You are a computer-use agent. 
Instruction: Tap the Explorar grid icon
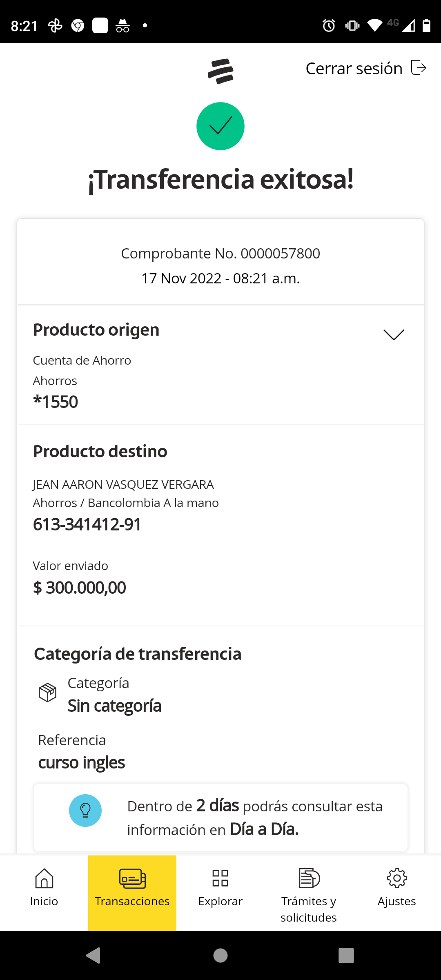tap(220, 878)
